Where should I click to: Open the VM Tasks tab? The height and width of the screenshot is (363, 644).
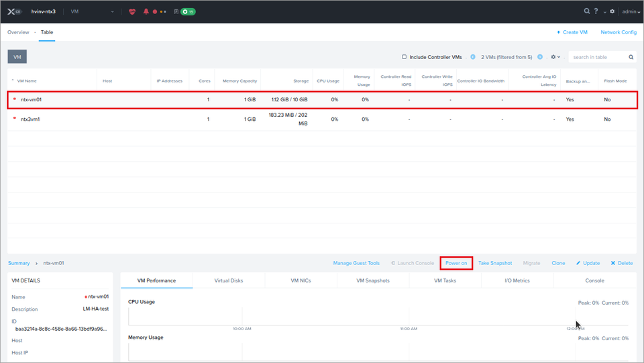(x=445, y=280)
